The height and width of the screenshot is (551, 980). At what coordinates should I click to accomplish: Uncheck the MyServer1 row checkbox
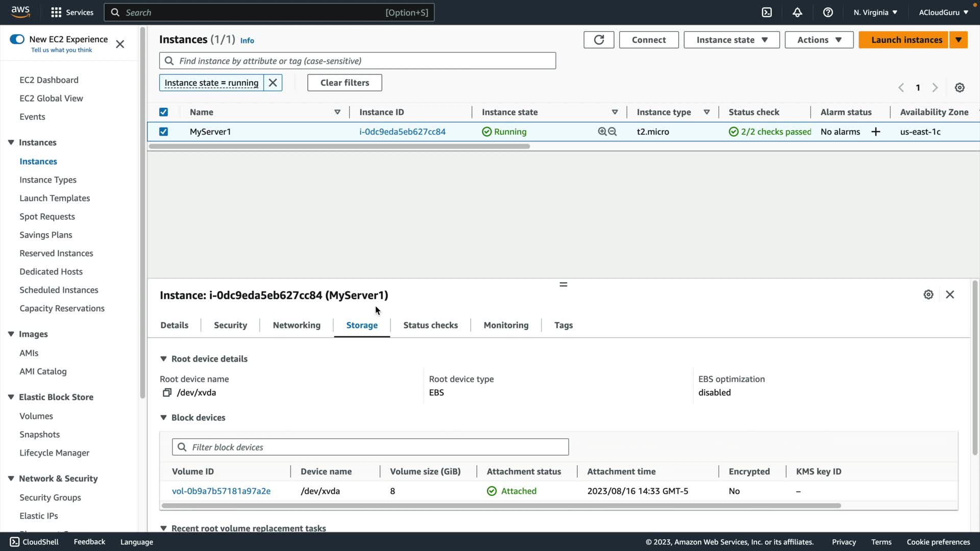163,132
